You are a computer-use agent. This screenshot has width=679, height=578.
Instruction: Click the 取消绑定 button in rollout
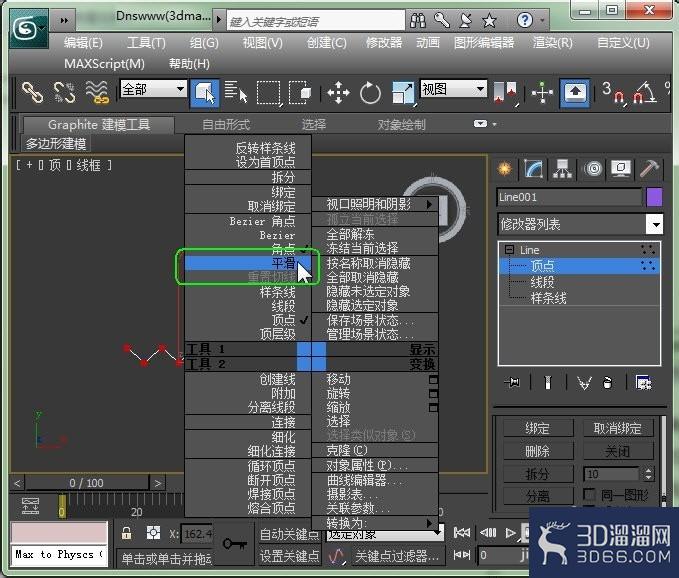pos(618,428)
